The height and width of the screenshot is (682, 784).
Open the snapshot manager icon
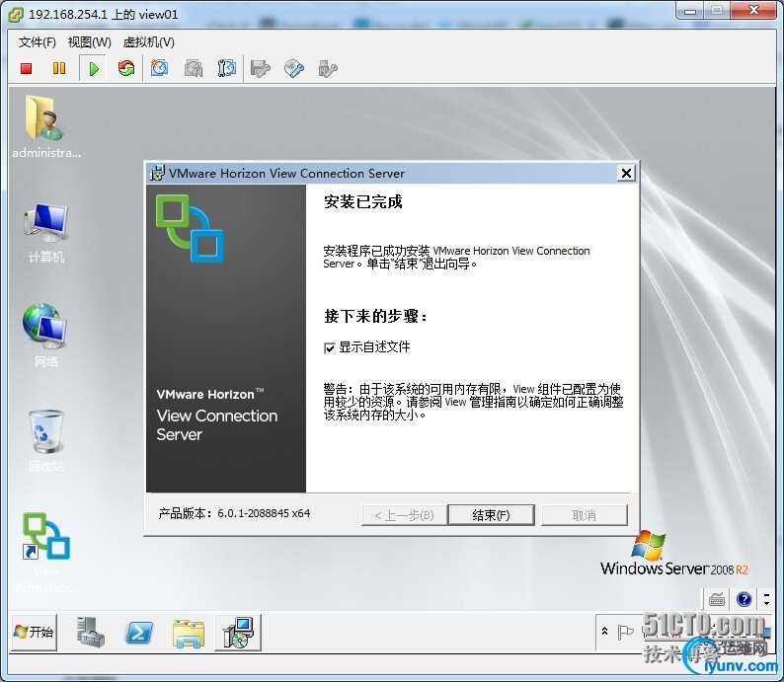pos(226,68)
